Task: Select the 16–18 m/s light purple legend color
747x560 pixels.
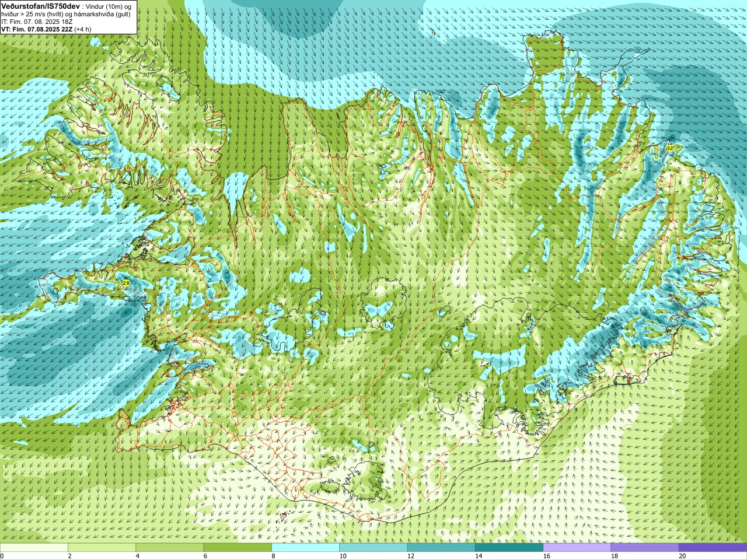Action: (577, 548)
